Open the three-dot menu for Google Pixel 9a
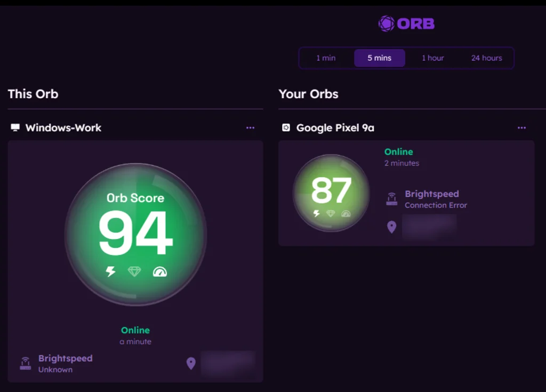The width and height of the screenshot is (546, 392). (x=521, y=127)
